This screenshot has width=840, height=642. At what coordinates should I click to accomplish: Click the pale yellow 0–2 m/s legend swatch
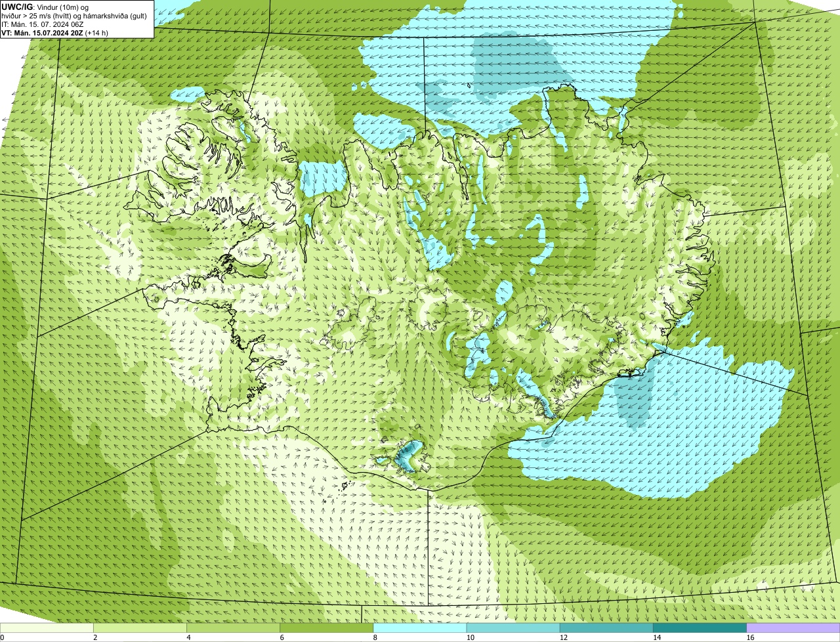coord(47,628)
